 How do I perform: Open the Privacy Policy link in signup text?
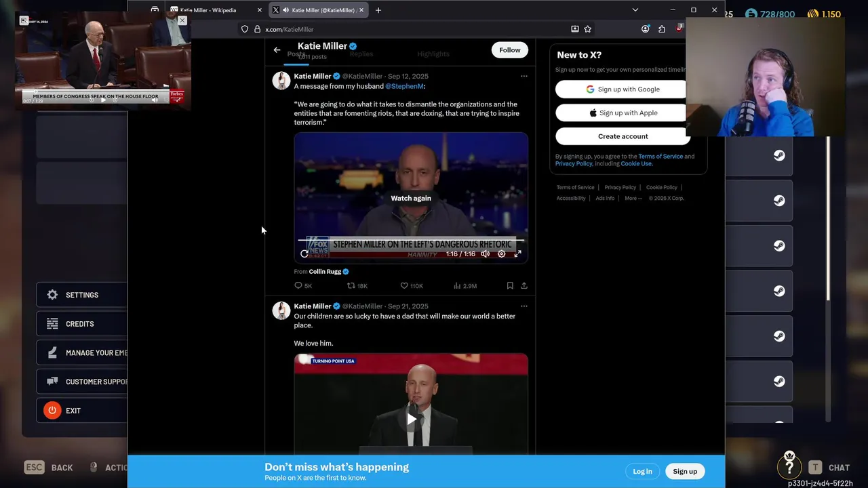pos(574,164)
